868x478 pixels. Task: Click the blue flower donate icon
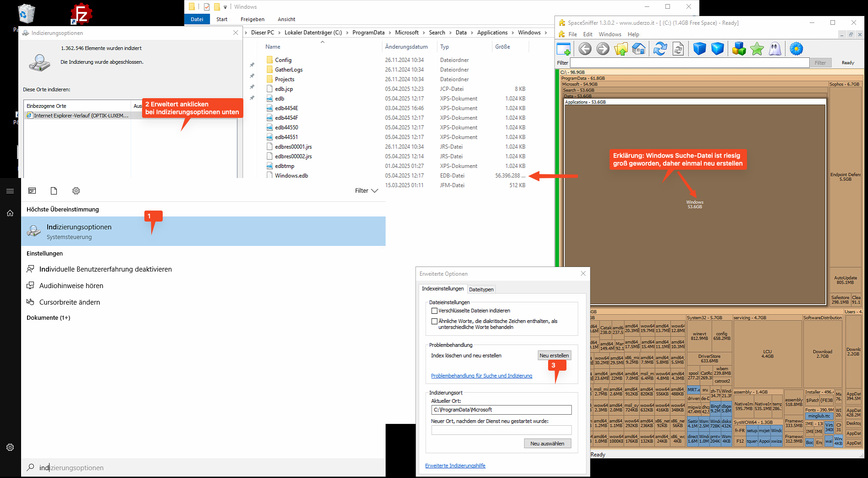(x=797, y=49)
